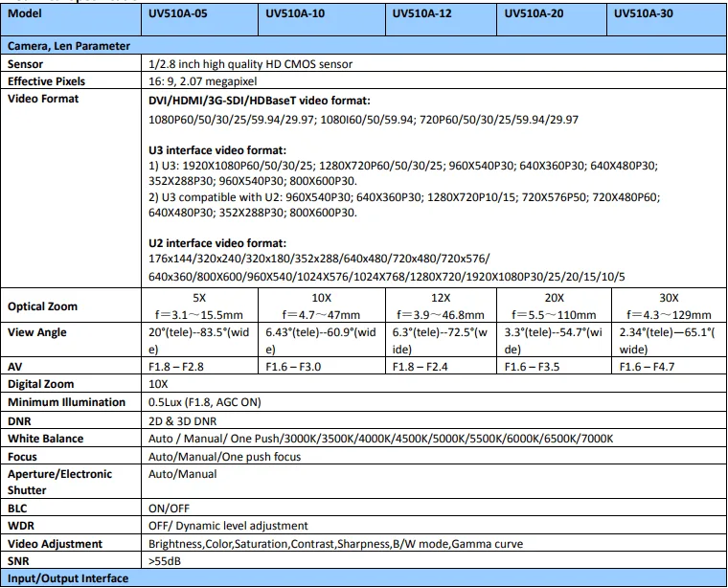Select the 0.5Lux minimum illumination value
Viewport: 728px width, 588px height.
click(204, 402)
